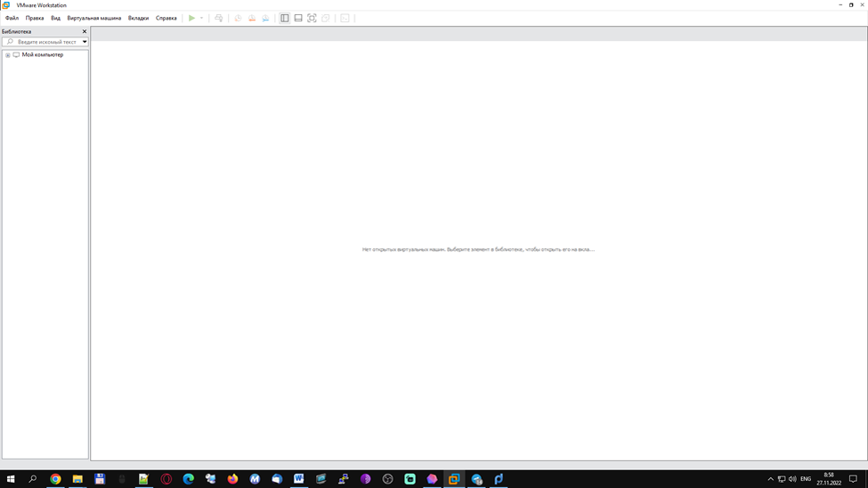This screenshot has width=868, height=488.
Task: Open the Правка menu
Action: [x=35, y=19]
